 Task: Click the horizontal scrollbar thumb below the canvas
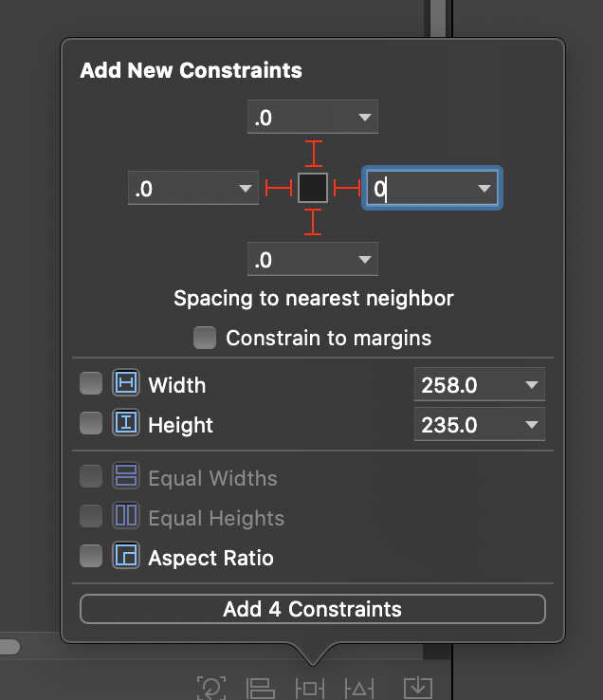click(9, 647)
